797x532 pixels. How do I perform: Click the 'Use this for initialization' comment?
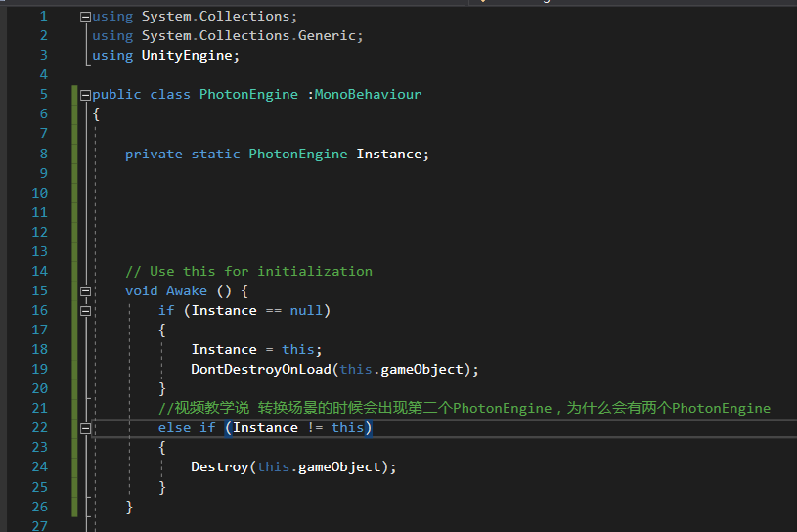(248, 271)
